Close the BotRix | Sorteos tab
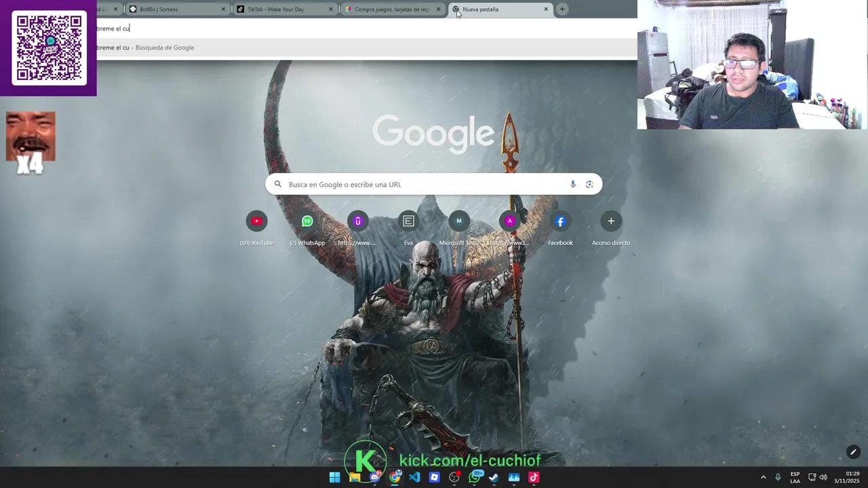 [223, 9]
